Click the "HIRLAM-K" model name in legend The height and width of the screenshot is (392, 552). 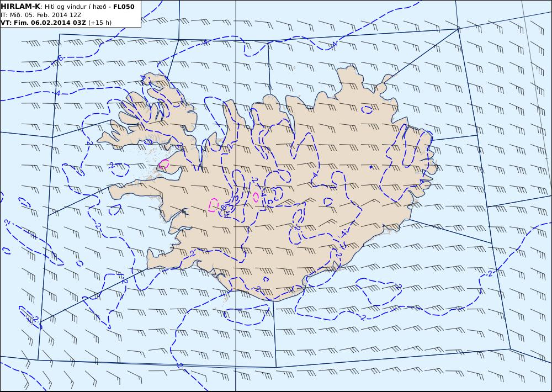coord(21,7)
